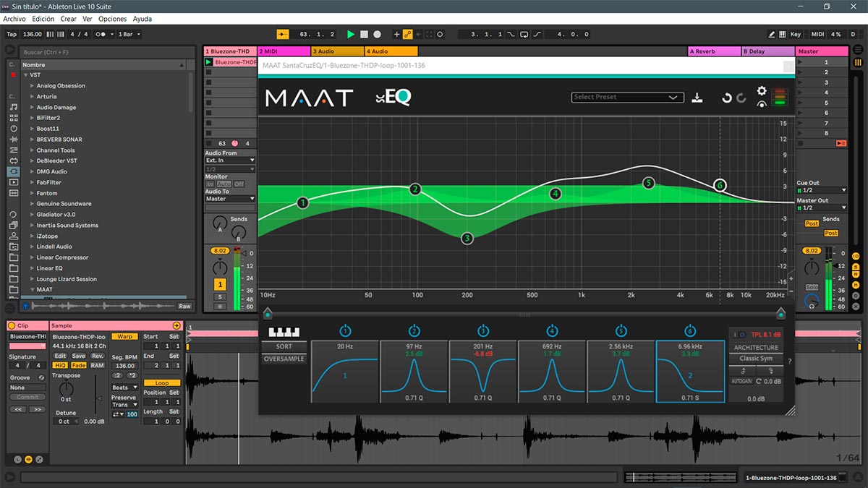
Task: Expand the Analog Obsession folder
Action: pyautogui.click(x=33, y=86)
